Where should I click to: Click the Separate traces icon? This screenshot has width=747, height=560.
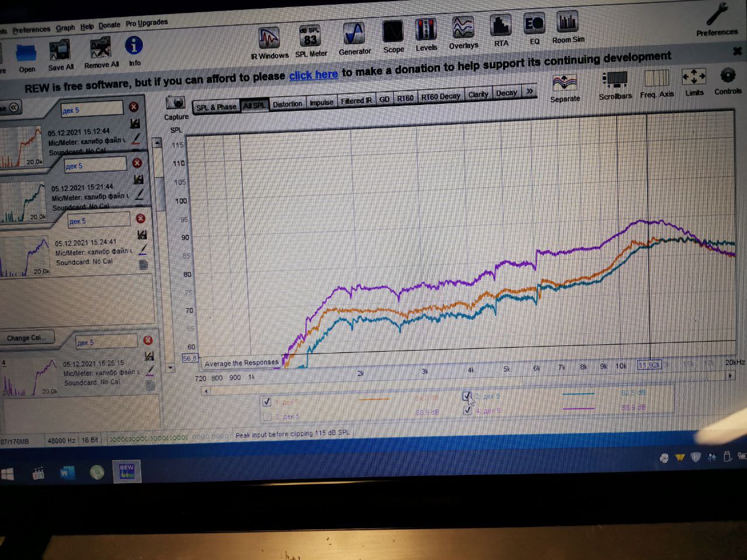tap(565, 87)
